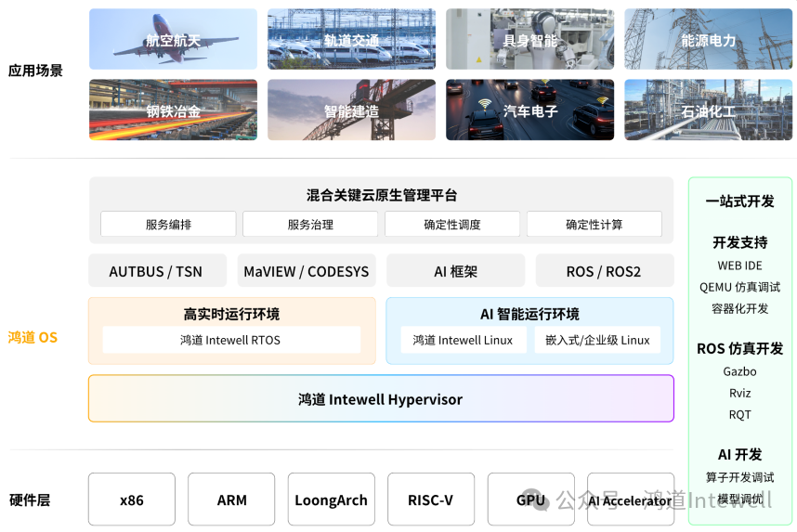The image size is (797, 532).
Task: Click the 汽车电子 cars thumbnail
Action: [x=530, y=110]
